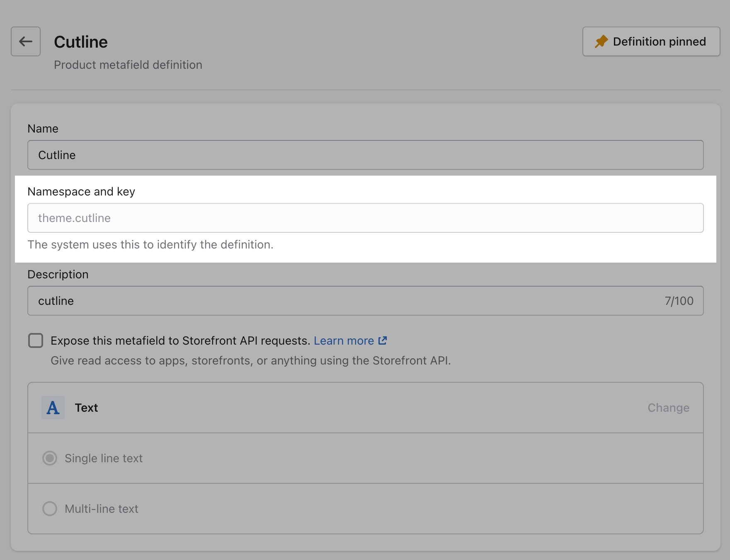Focus the Name input field containing Cutline
Screen dimensions: 730x560
(365, 155)
